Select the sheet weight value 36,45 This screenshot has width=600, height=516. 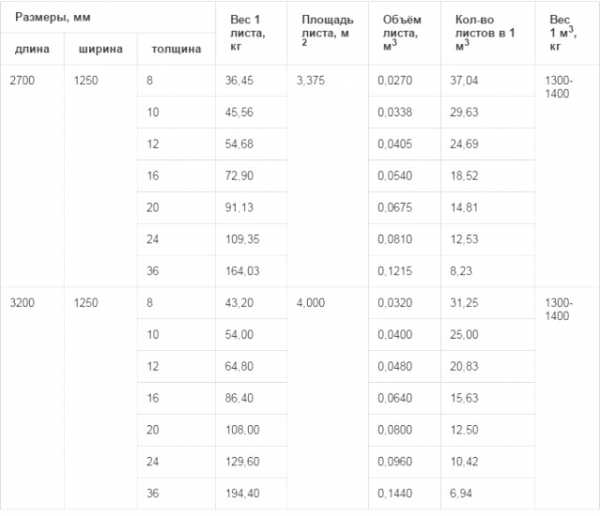click(244, 80)
